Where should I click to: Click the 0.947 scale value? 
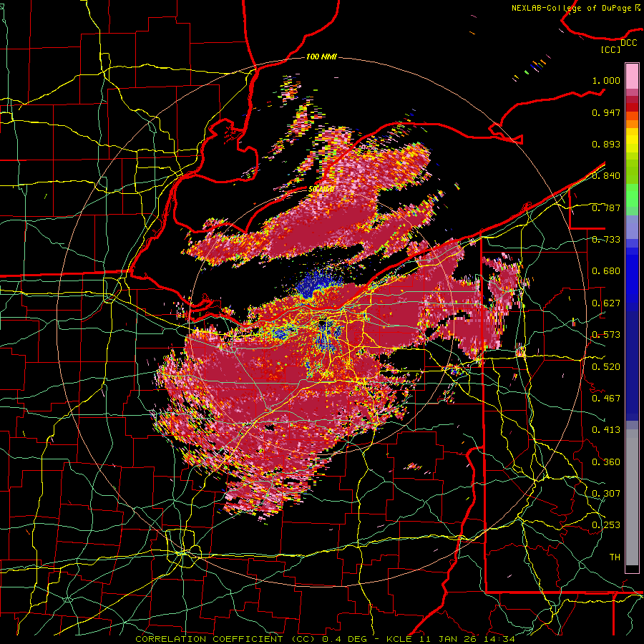coord(606,112)
